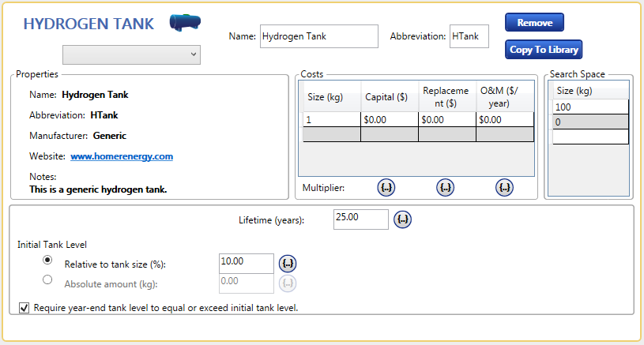Viewport: 644px width, 345px height.
Task: Click the hydrogen tank component icon
Action: tap(186, 24)
